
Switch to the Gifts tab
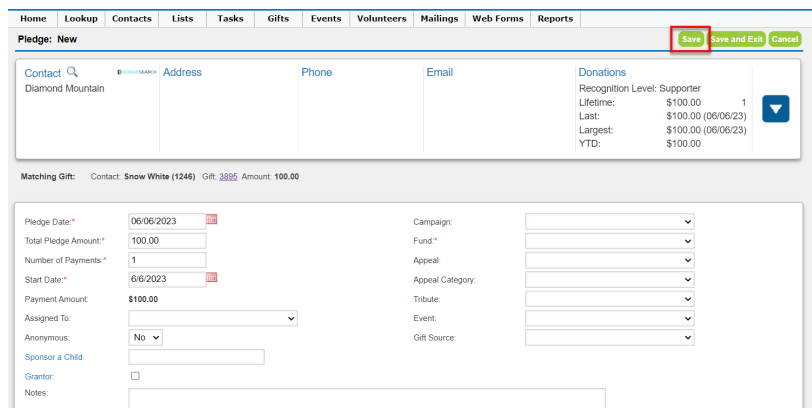[x=278, y=19]
